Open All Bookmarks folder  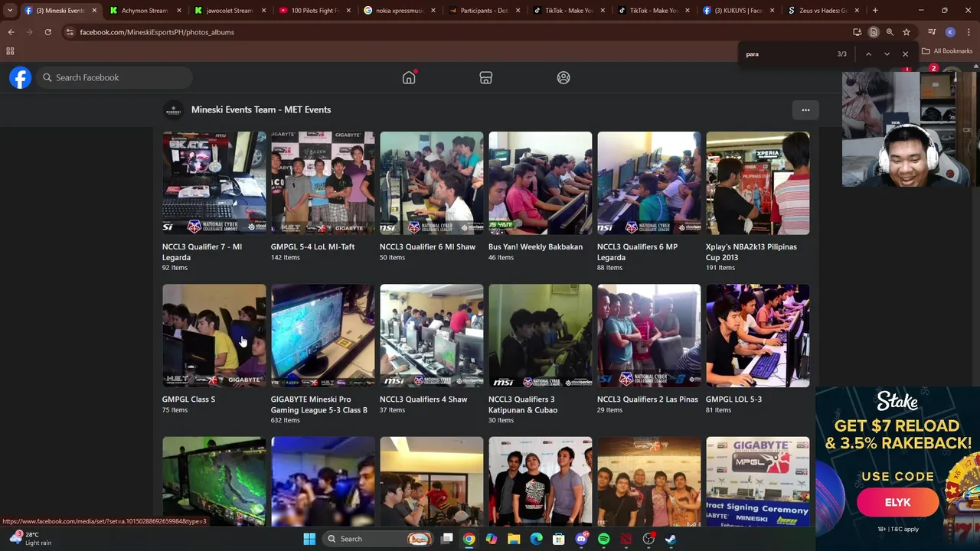click(x=947, y=51)
